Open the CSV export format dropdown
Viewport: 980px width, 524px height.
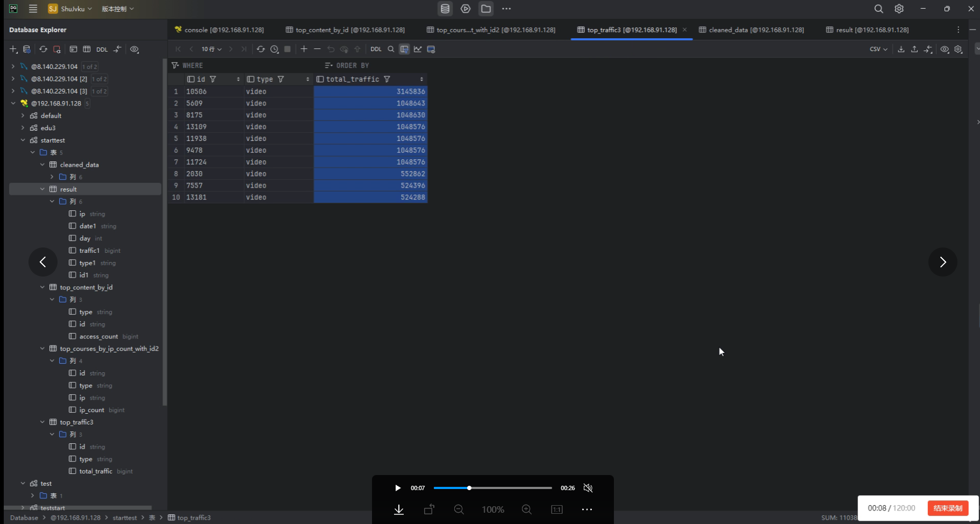tap(878, 49)
